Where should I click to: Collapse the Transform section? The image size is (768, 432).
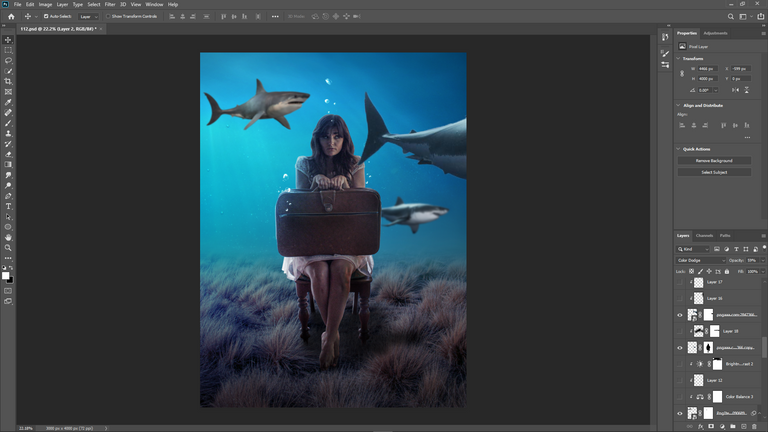coord(678,58)
